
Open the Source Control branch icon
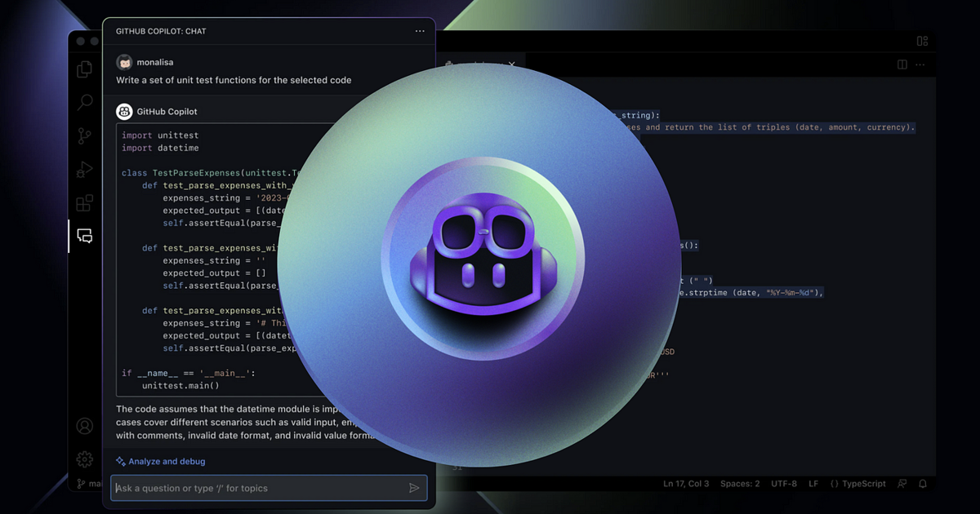[84, 136]
